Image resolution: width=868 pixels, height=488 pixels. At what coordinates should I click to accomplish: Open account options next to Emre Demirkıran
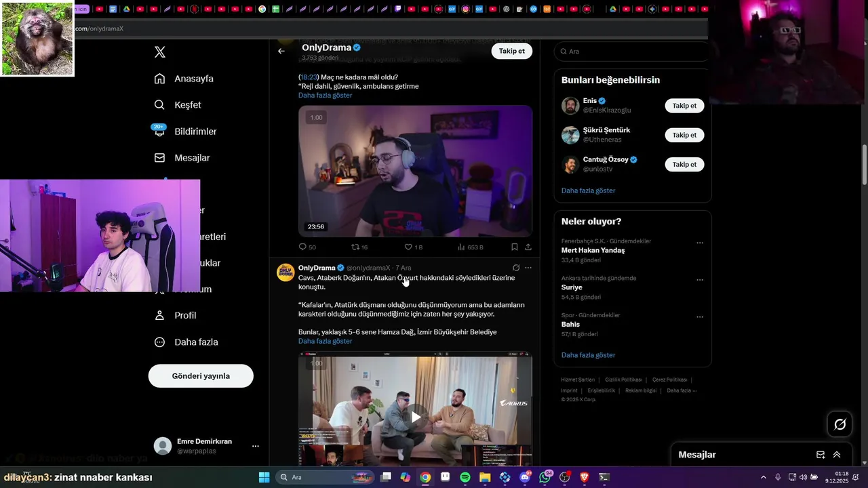[256, 446]
